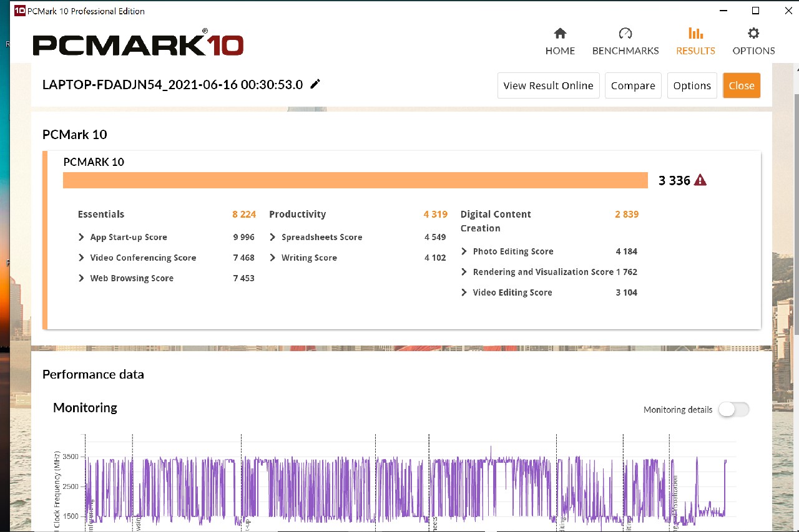Viewport: 799px width, 532px height.
Task: Click the Compare button
Action: tap(633, 85)
